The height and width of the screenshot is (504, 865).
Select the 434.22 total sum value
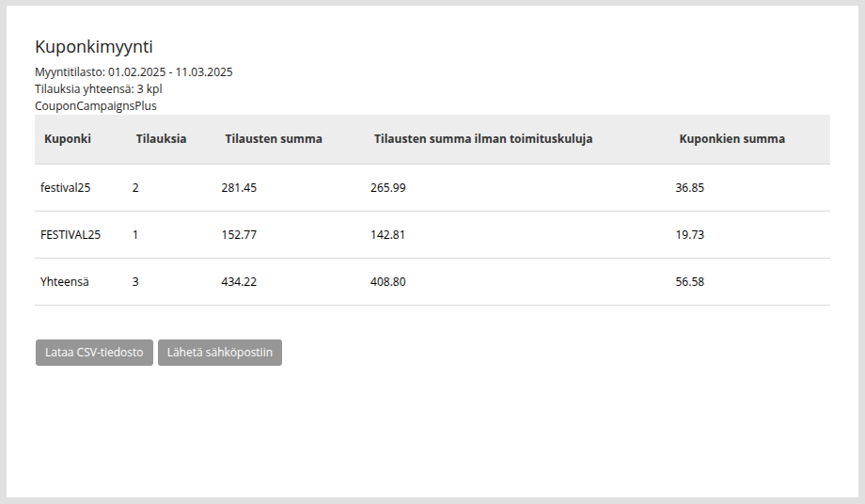click(x=239, y=282)
